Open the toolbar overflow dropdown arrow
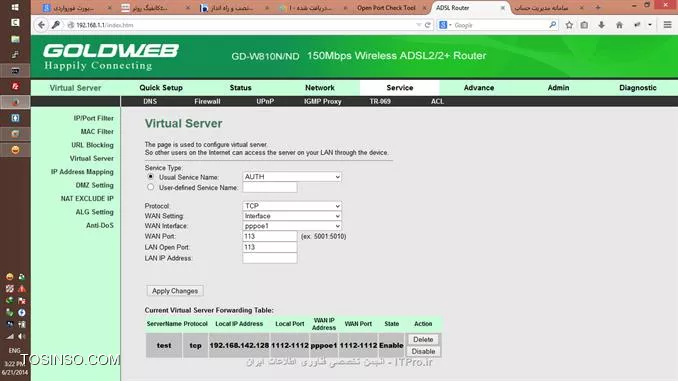 pos(649,25)
